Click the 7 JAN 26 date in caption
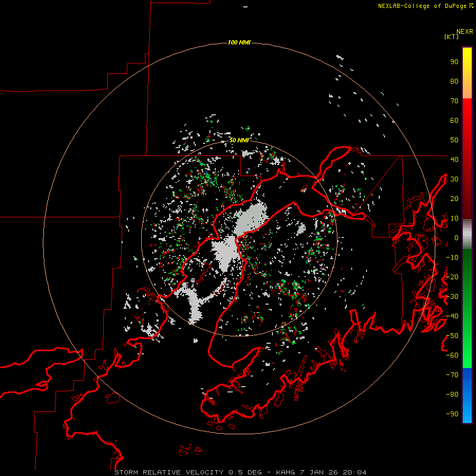Image resolution: width=476 pixels, height=476 pixels. pyautogui.click(x=319, y=472)
